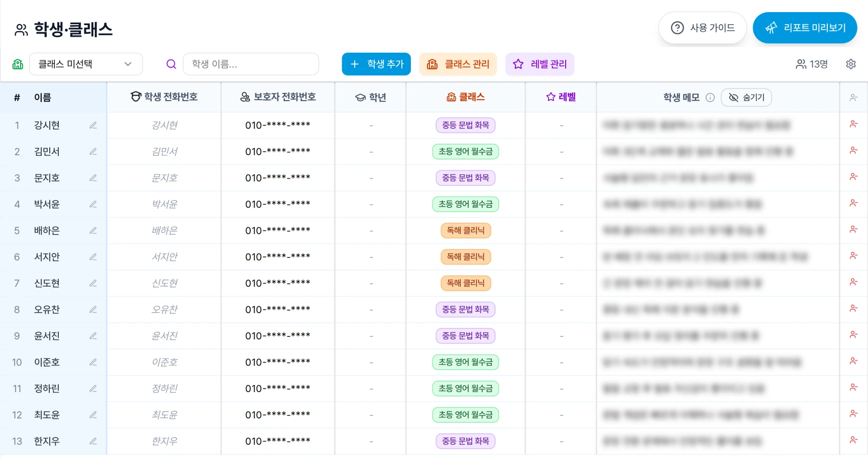
Task: Open 클래스 관리 button
Action: [458, 64]
